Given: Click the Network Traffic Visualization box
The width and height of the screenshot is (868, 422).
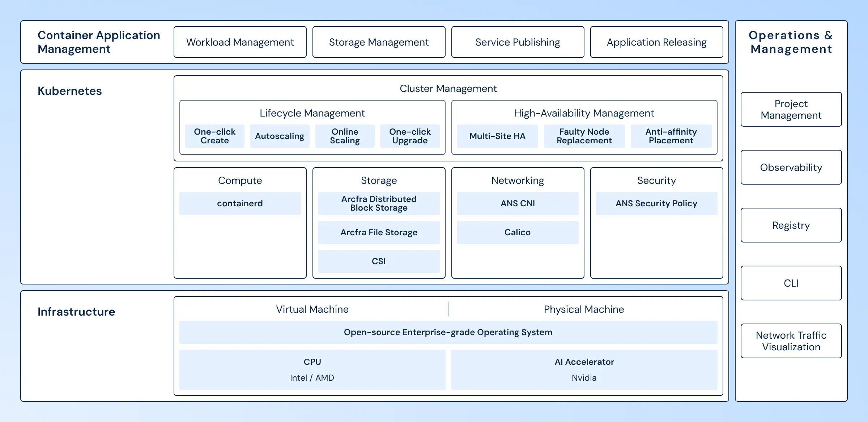Looking at the screenshot, I should 791,341.
